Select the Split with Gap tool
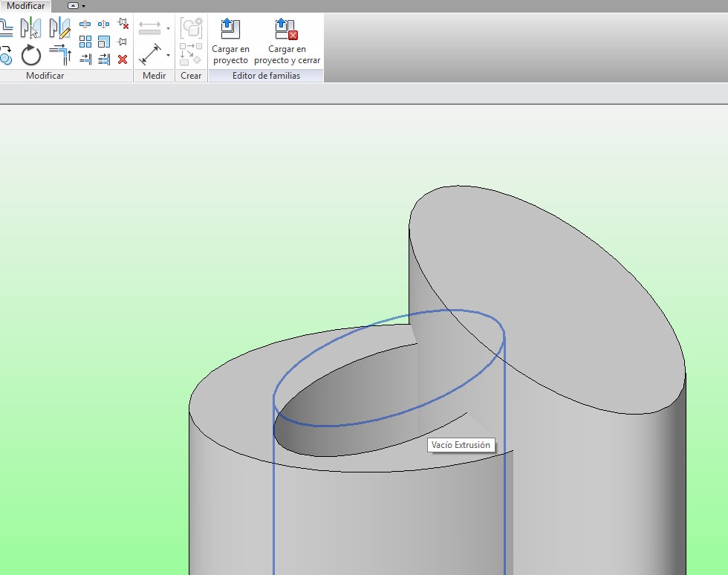The height and width of the screenshot is (575, 728). [x=103, y=25]
